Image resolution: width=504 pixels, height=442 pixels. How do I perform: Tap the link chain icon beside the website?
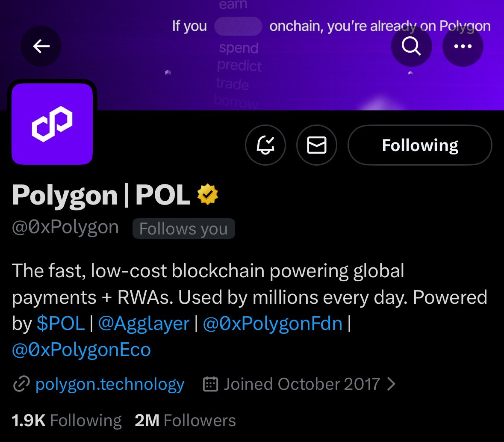tap(21, 385)
